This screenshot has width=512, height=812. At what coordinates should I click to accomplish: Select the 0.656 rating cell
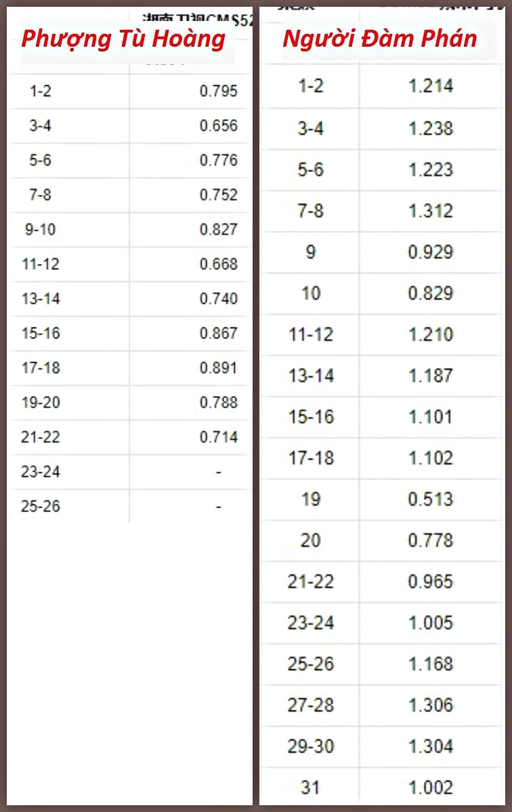coord(219,126)
